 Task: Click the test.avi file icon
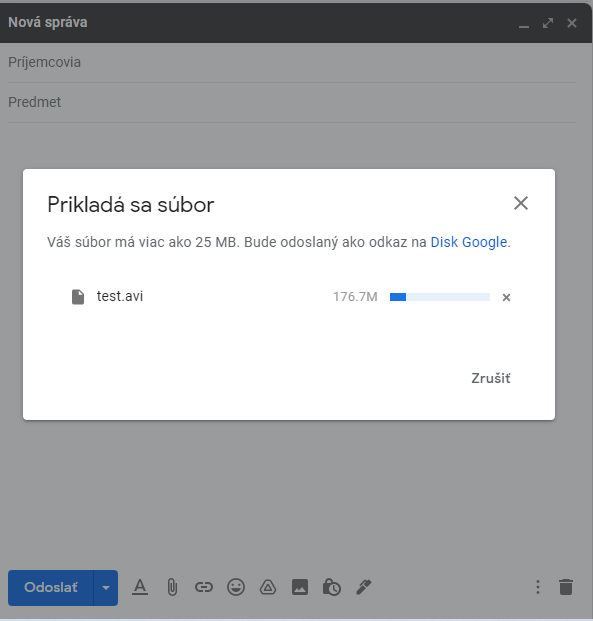pyautogui.click(x=78, y=297)
